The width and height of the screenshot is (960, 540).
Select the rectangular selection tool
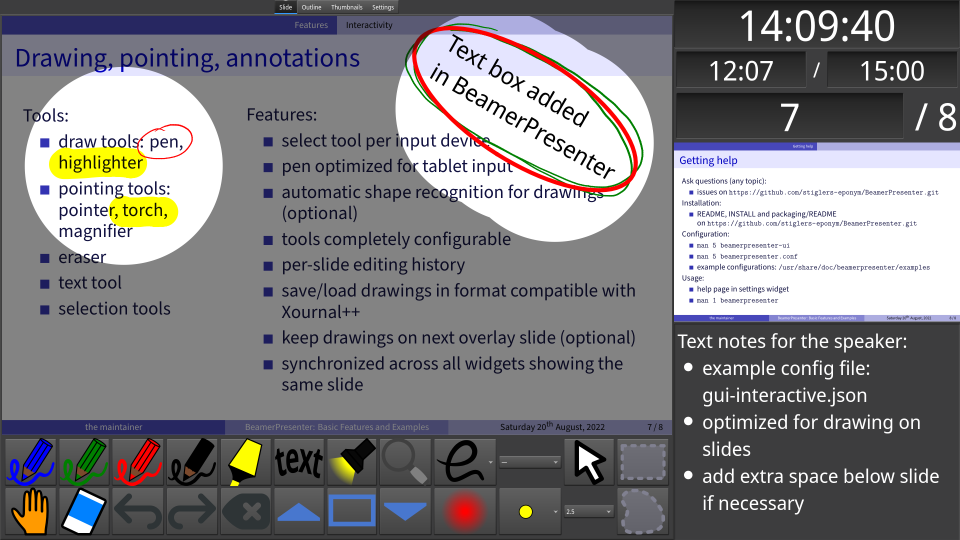tap(642, 462)
